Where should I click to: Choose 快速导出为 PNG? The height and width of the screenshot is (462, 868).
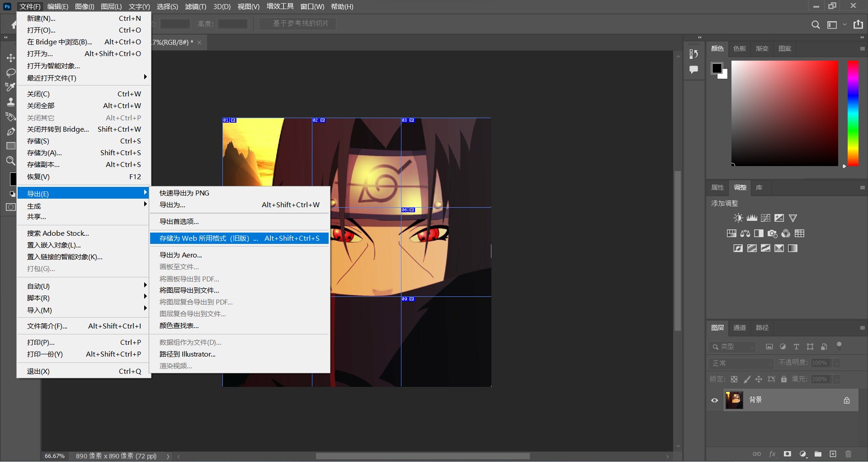239,193
